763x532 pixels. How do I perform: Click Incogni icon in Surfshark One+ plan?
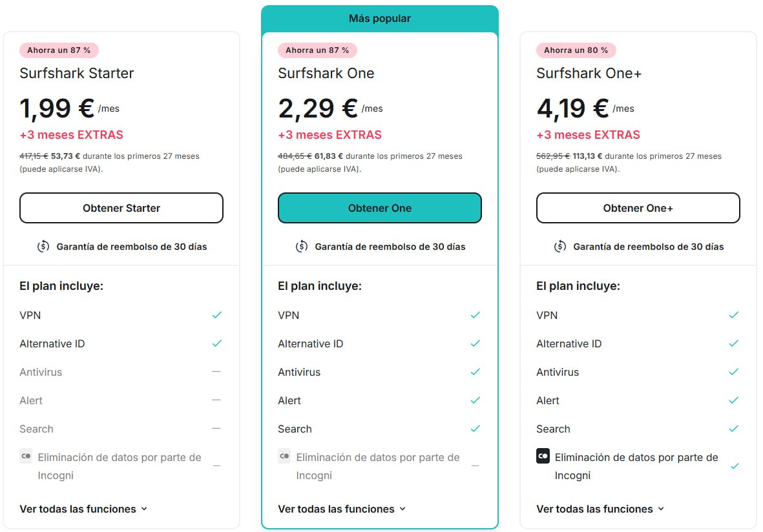coord(543,456)
